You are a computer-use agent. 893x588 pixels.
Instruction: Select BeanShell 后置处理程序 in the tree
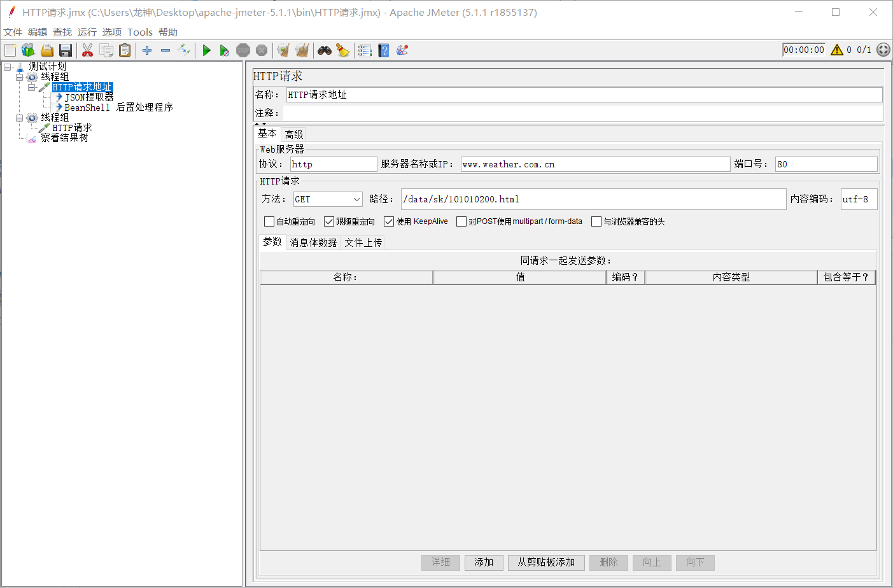[119, 108]
